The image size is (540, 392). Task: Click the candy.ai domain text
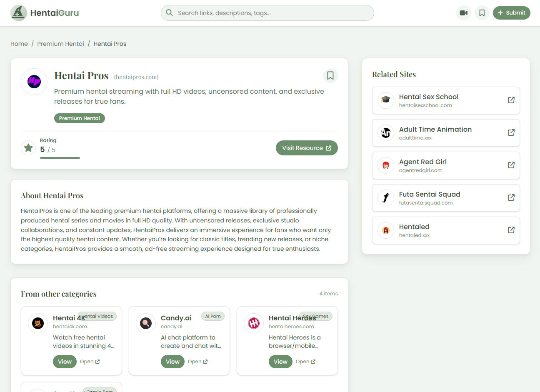click(x=172, y=327)
